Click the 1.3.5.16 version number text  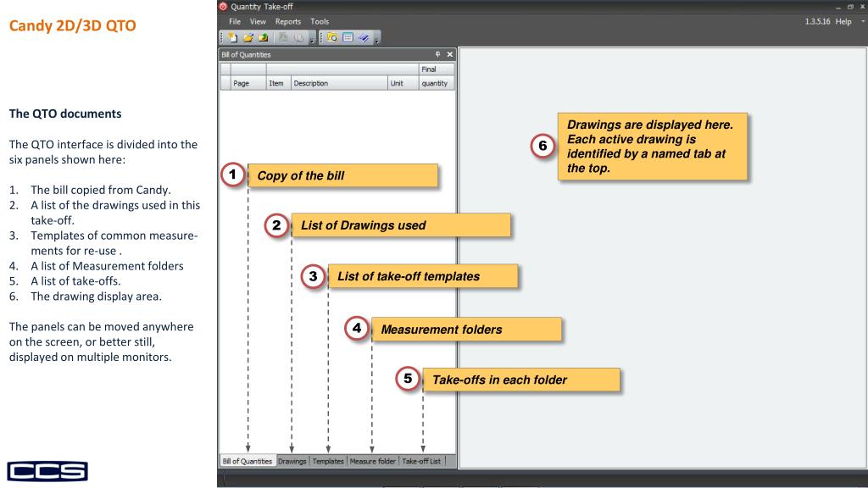point(817,21)
